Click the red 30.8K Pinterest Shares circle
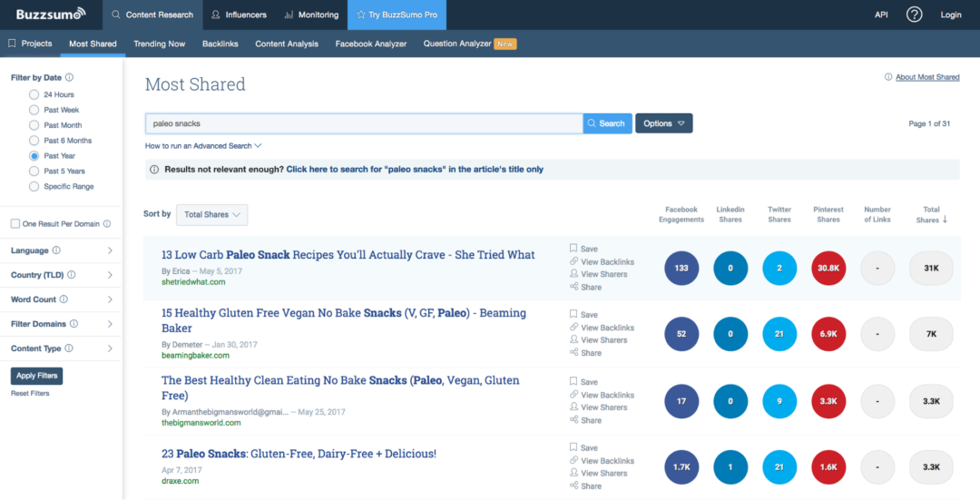 click(828, 269)
